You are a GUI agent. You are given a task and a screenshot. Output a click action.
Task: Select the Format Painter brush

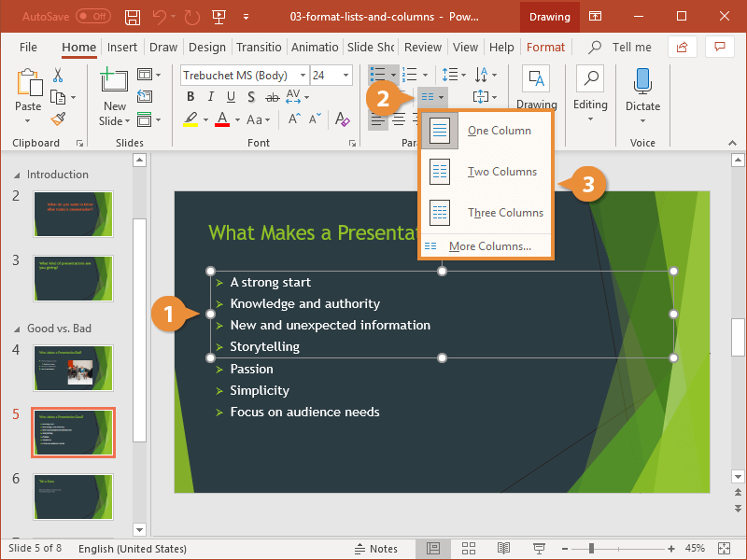58,119
